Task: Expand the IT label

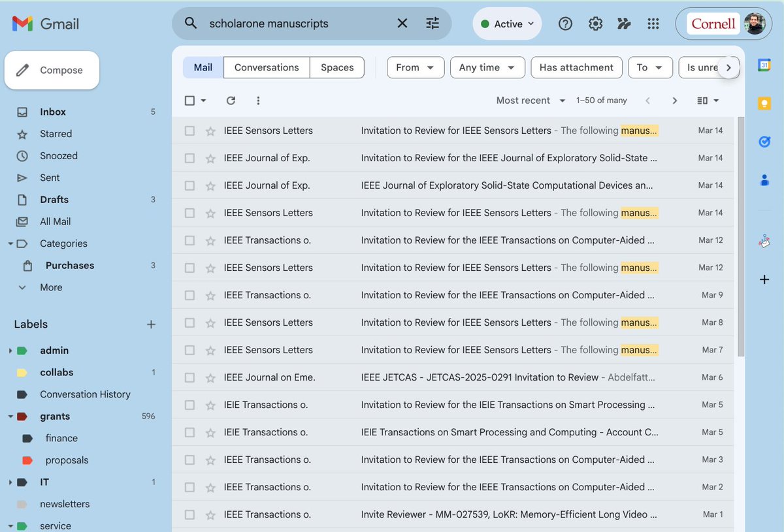Action: [x=10, y=482]
